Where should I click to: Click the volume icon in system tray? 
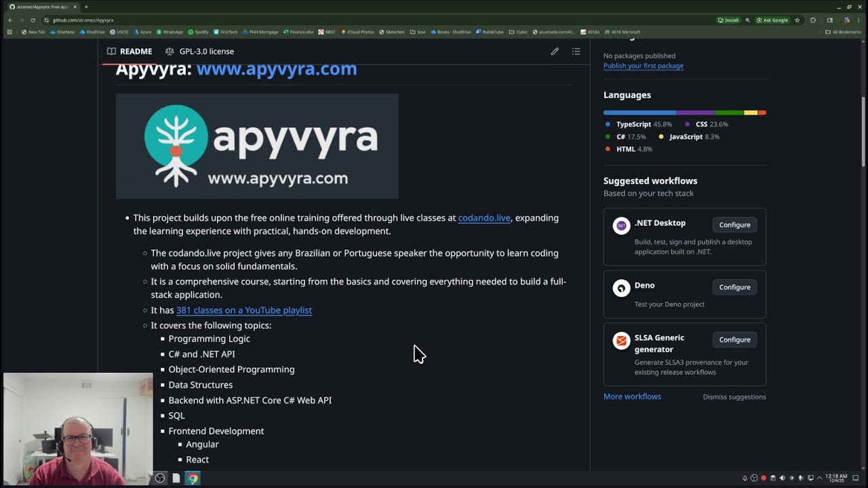pos(782,479)
